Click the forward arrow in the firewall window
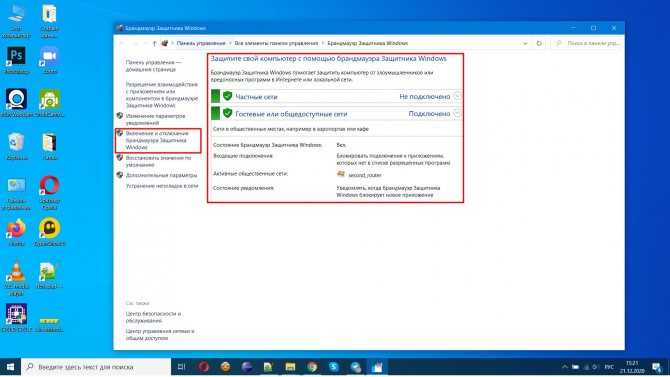 point(135,43)
